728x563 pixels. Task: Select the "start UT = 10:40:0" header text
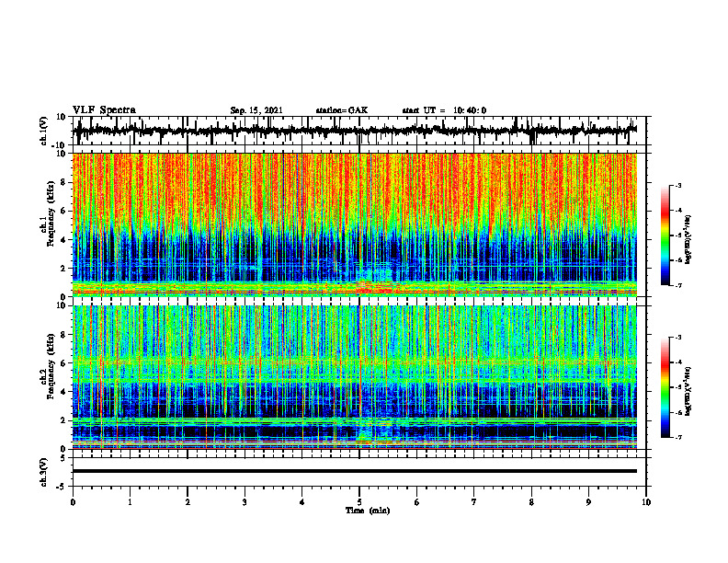pos(444,110)
